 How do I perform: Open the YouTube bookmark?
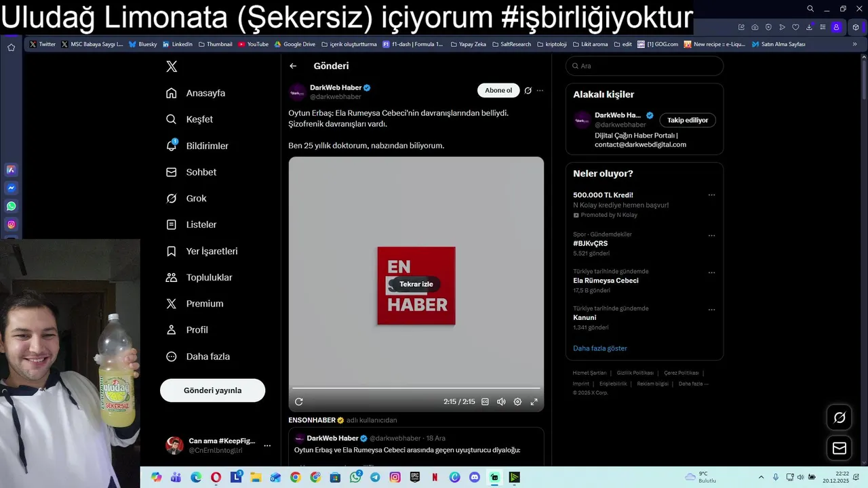pyautogui.click(x=253, y=44)
